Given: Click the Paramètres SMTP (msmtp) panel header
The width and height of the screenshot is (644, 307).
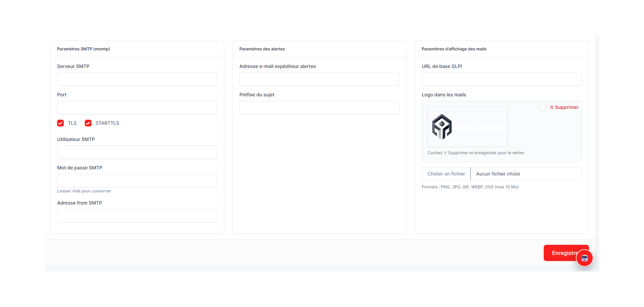Looking at the screenshot, I should (x=83, y=49).
